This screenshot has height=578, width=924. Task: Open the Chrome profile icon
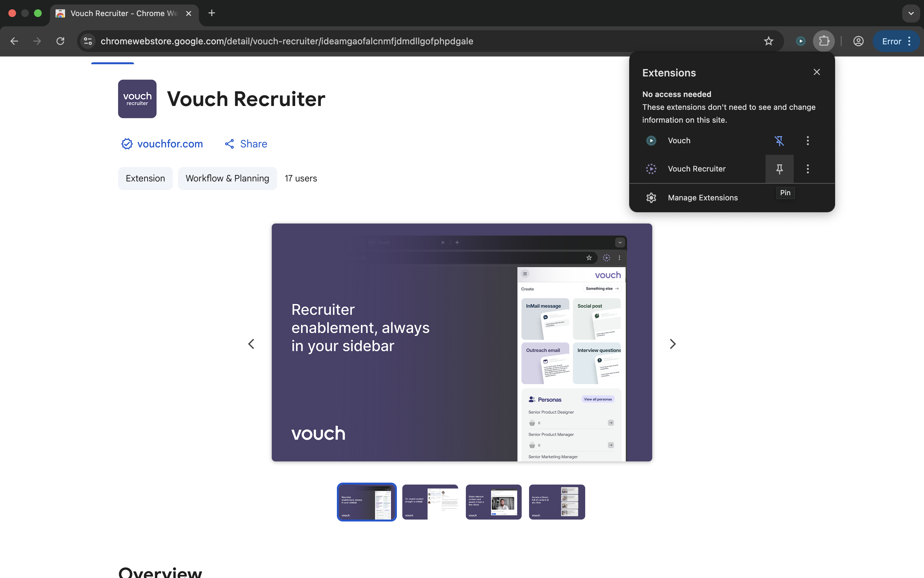coord(858,41)
